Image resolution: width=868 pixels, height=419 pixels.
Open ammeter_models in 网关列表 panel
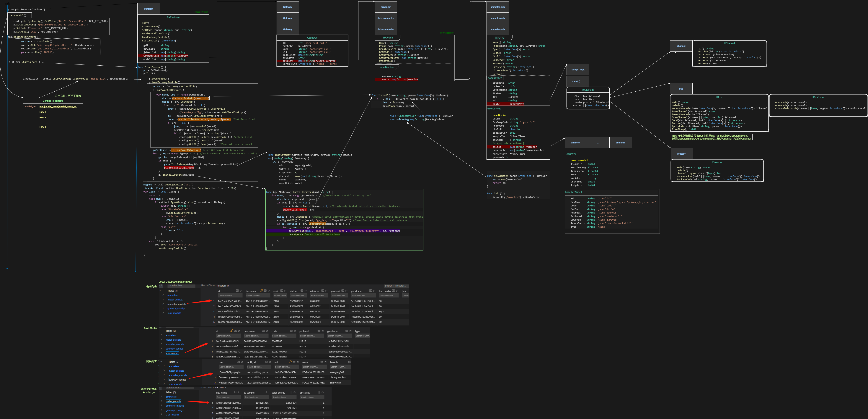(178, 375)
